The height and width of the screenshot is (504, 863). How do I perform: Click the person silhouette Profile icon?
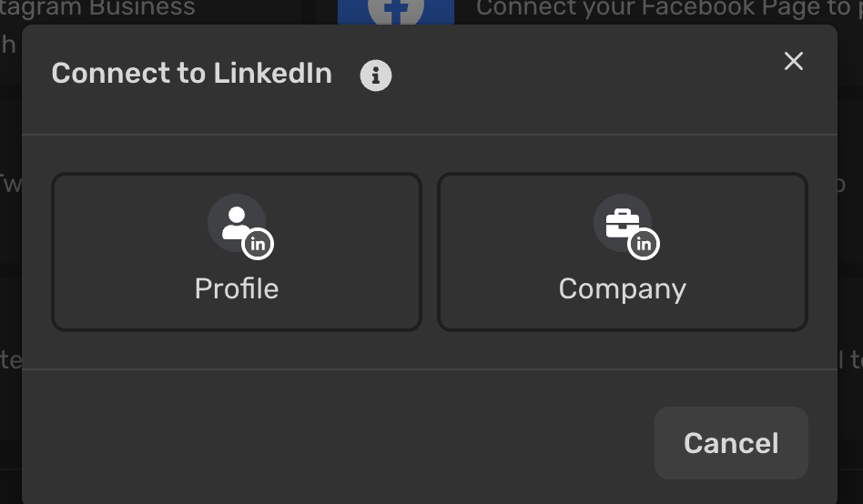[236, 222]
